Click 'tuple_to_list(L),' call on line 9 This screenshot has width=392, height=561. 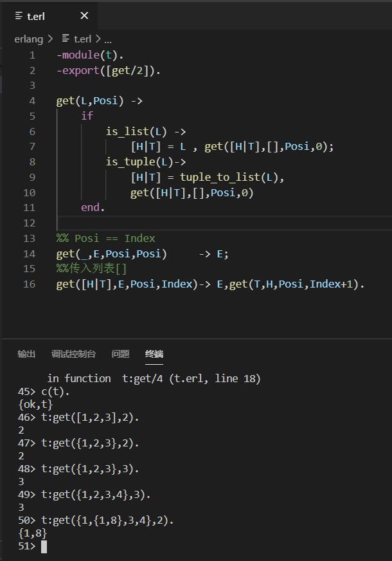232,177
